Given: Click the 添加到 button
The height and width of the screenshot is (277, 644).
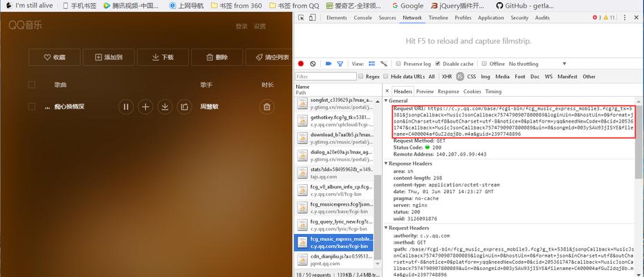Looking at the screenshot, I should click(x=109, y=57).
